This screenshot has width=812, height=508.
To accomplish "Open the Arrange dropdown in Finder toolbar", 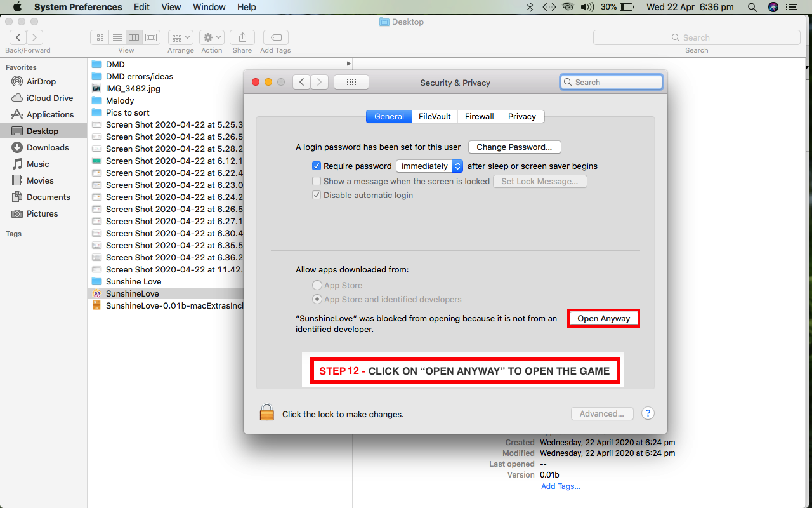I will click(180, 37).
